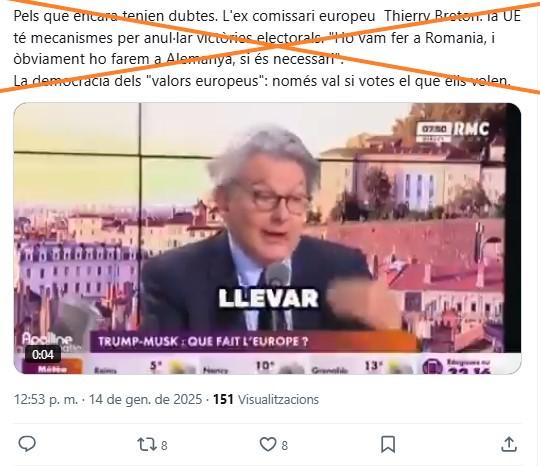
Task: Click the 14 de gen. de 2025 date
Action: click(145, 400)
